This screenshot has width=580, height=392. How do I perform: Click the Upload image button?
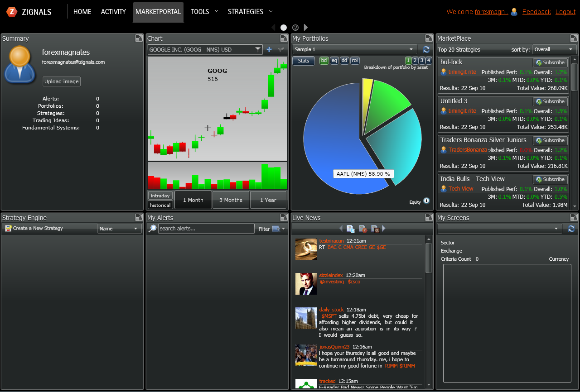click(62, 81)
